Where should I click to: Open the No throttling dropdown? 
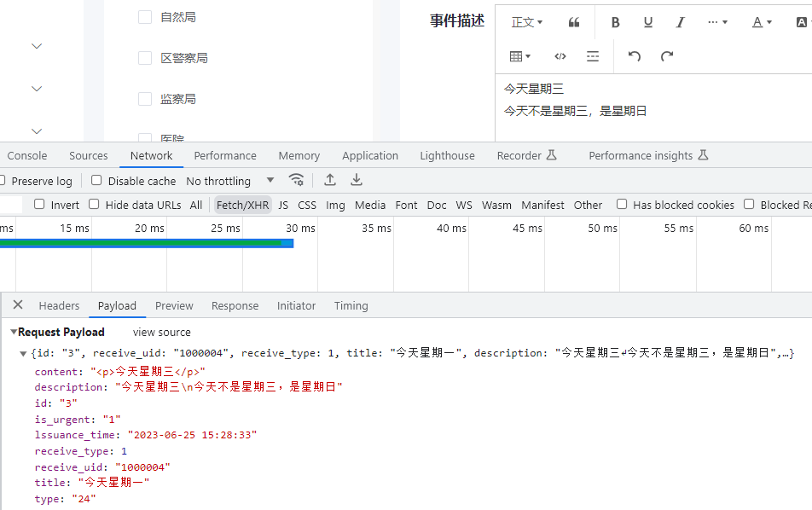coord(230,181)
